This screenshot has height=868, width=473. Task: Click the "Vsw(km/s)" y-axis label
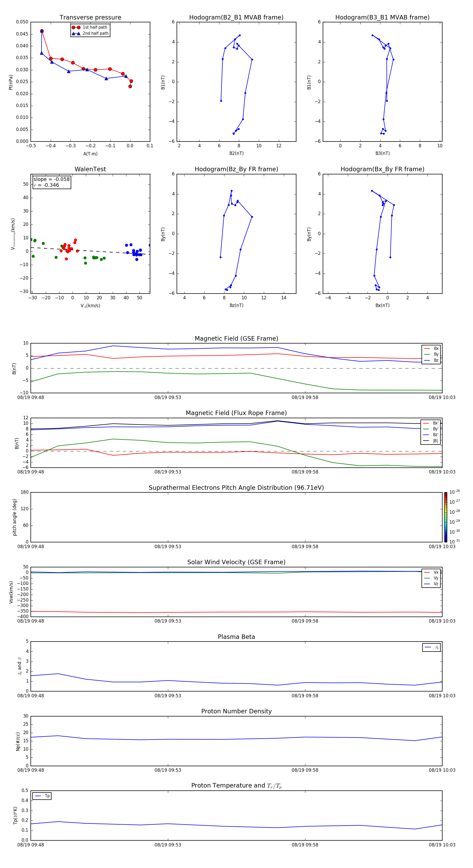coord(11,592)
